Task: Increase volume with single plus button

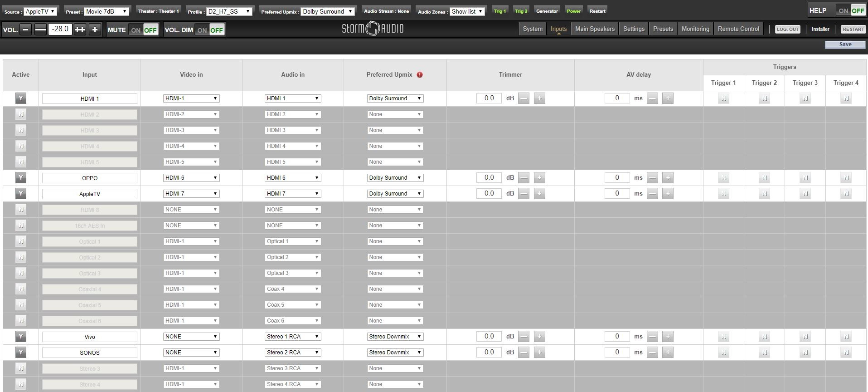Action: [x=95, y=29]
